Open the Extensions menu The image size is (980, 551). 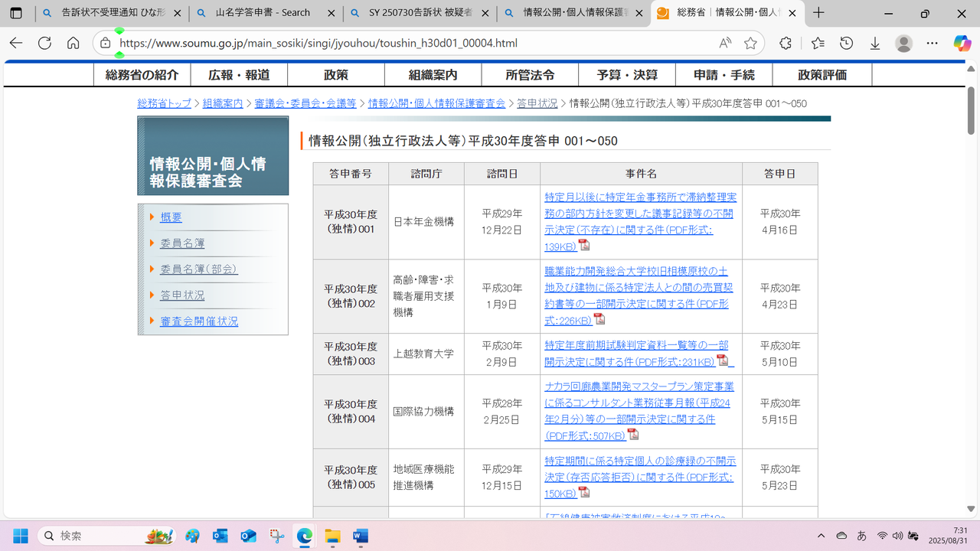pos(786,44)
